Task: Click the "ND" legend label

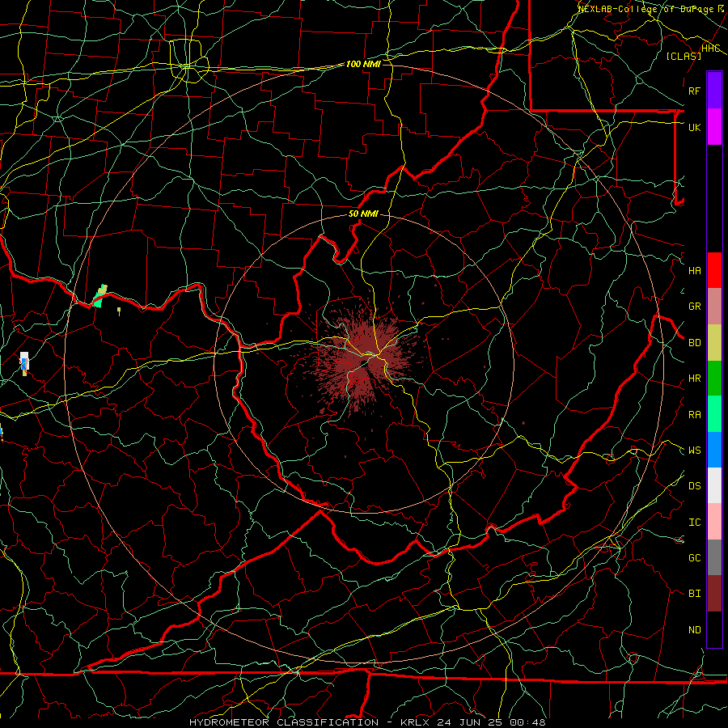Action: point(694,630)
